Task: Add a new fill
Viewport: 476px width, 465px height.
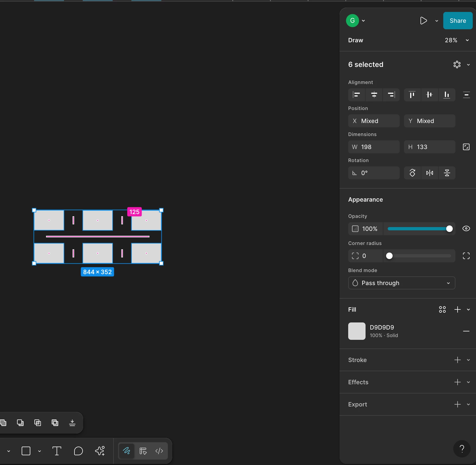Action: point(458,309)
